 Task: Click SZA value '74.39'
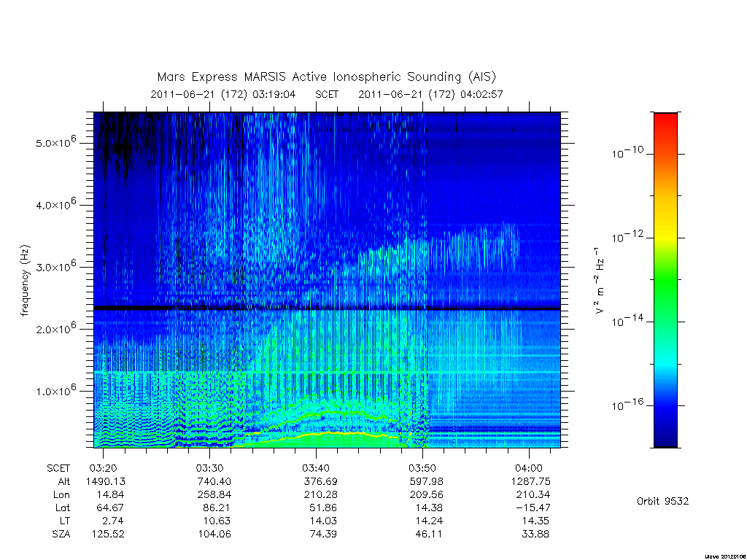pos(323,534)
